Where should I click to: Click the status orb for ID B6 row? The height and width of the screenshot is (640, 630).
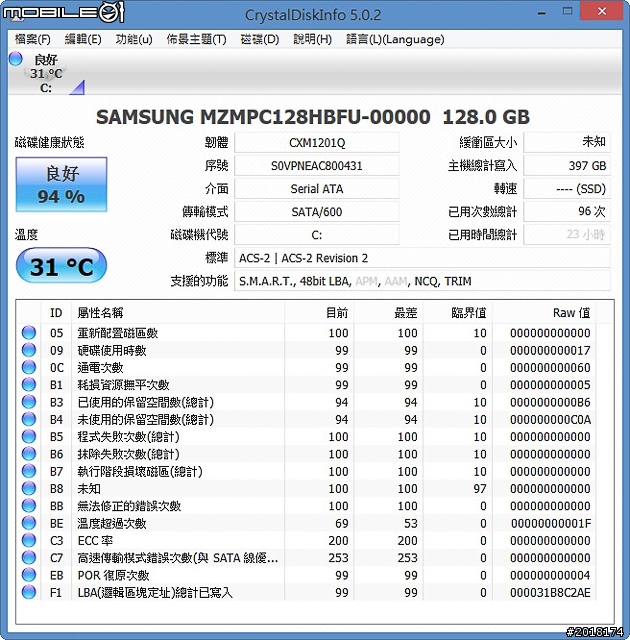29,454
